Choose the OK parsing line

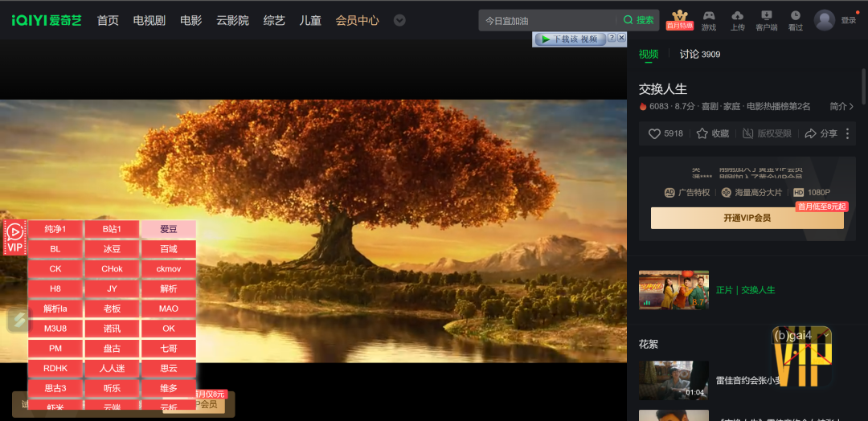pyautogui.click(x=169, y=329)
